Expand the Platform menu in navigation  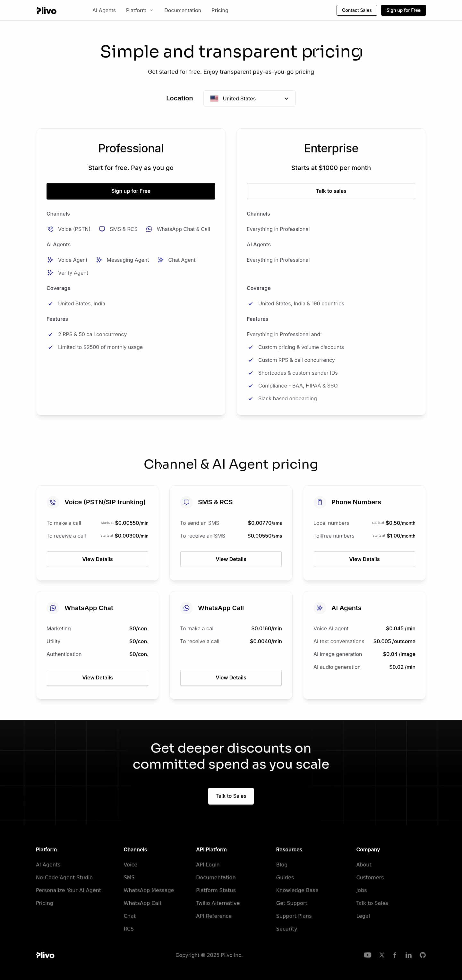[140, 10]
